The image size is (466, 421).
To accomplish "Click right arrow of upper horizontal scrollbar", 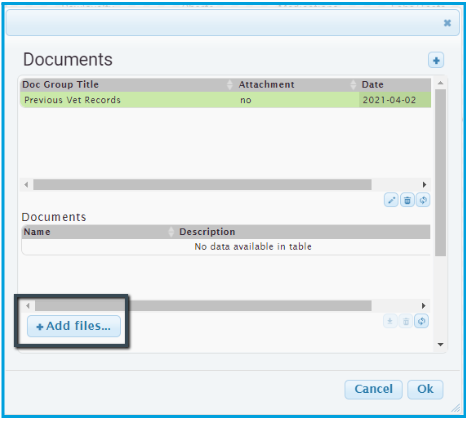I will click(424, 185).
